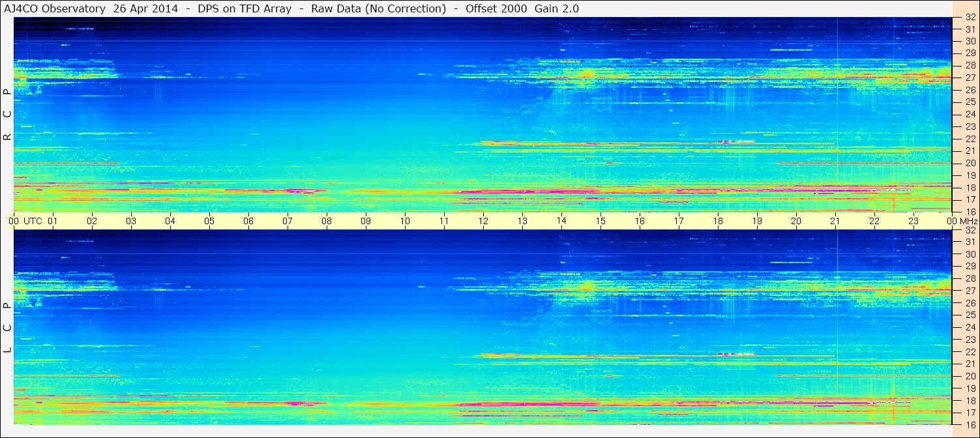Click the Offset 2000 value in title
Viewport: 980px width, 438px height.
pos(497,9)
